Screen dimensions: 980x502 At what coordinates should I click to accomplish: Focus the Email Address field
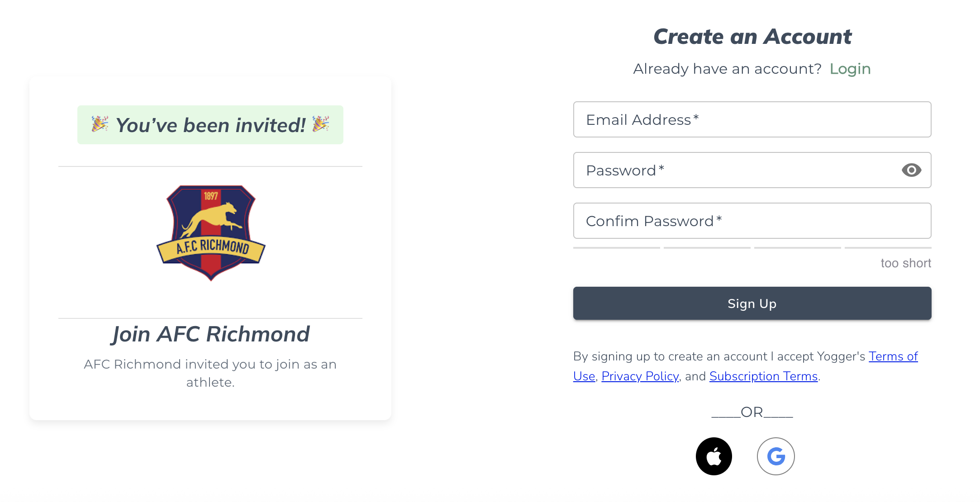752,119
